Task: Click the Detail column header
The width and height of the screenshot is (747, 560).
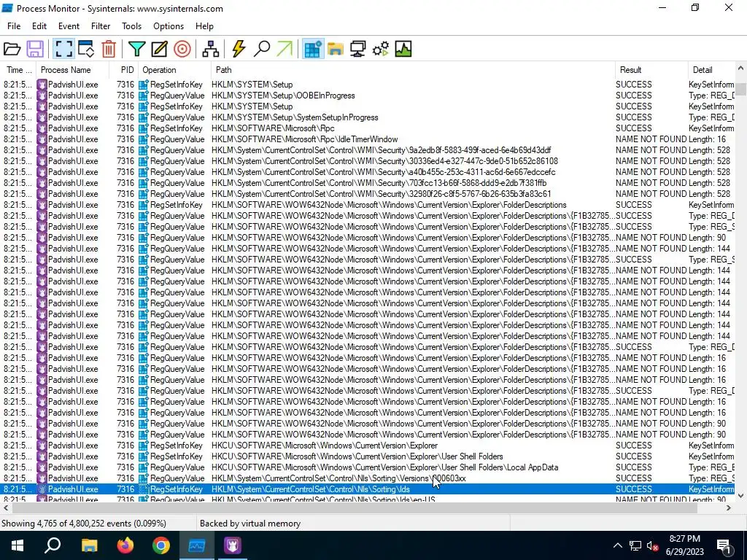Action: [x=711, y=70]
